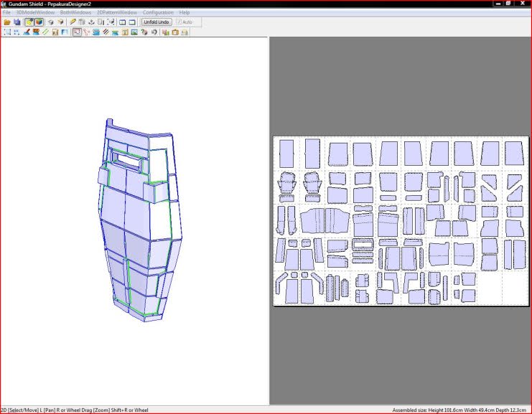Select the text box T tool
The height and width of the screenshot is (414, 532).
tap(125, 32)
